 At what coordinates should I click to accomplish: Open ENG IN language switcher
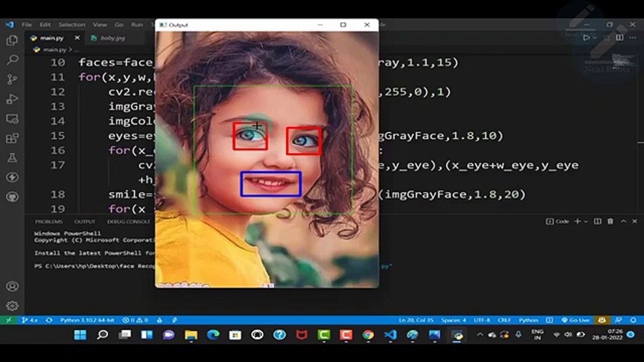(537, 335)
